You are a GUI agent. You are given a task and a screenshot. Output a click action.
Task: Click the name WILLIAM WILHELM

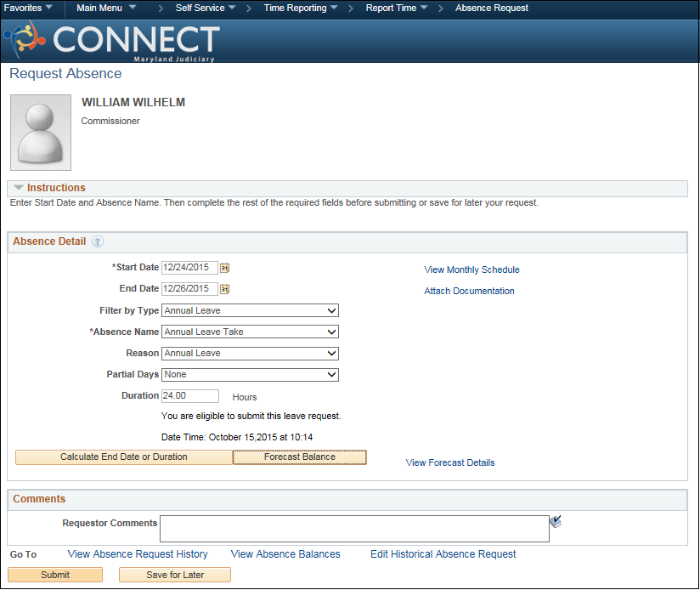133,102
